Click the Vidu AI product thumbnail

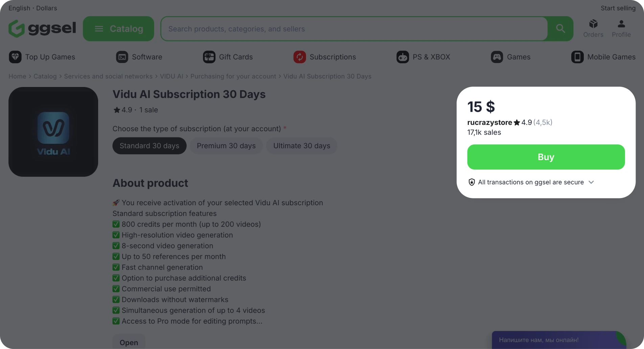click(x=53, y=132)
